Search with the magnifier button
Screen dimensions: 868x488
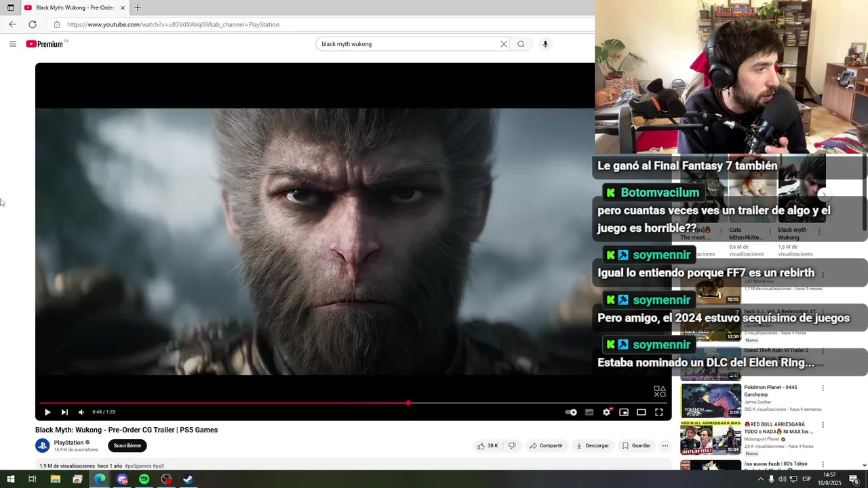521,44
